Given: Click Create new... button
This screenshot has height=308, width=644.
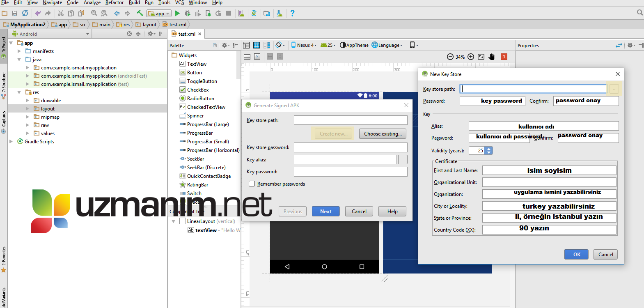Looking at the screenshot, I should [x=334, y=134].
